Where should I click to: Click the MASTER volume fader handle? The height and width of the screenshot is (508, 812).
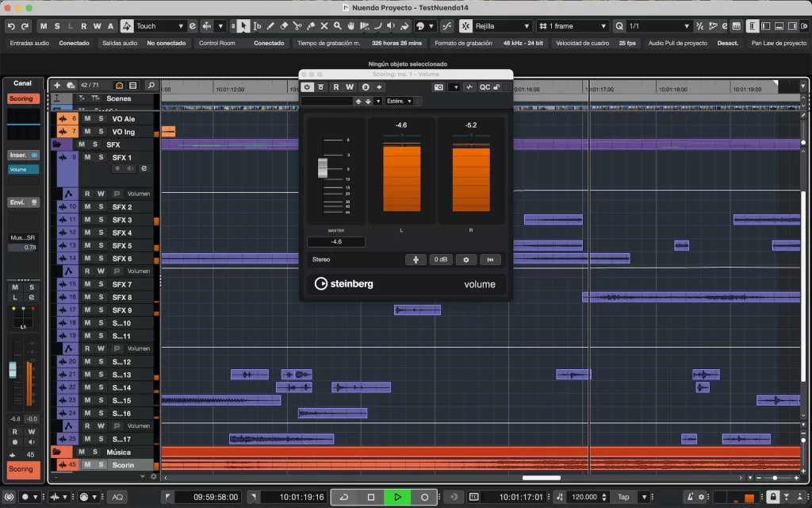[x=323, y=167]
